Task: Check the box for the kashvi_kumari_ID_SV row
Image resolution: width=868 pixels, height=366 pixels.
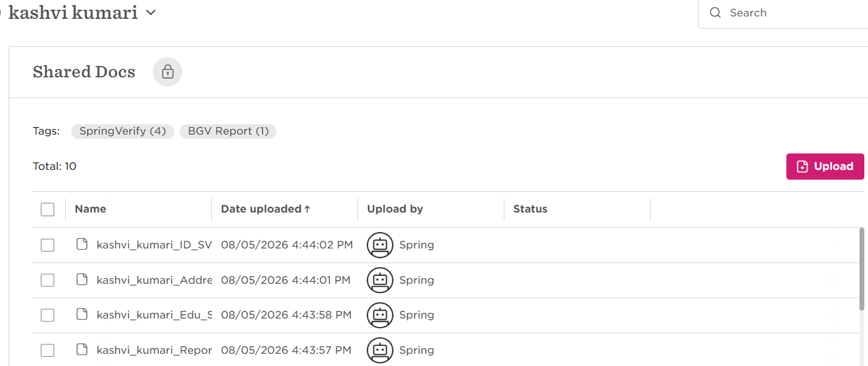Action: [48, 245]
